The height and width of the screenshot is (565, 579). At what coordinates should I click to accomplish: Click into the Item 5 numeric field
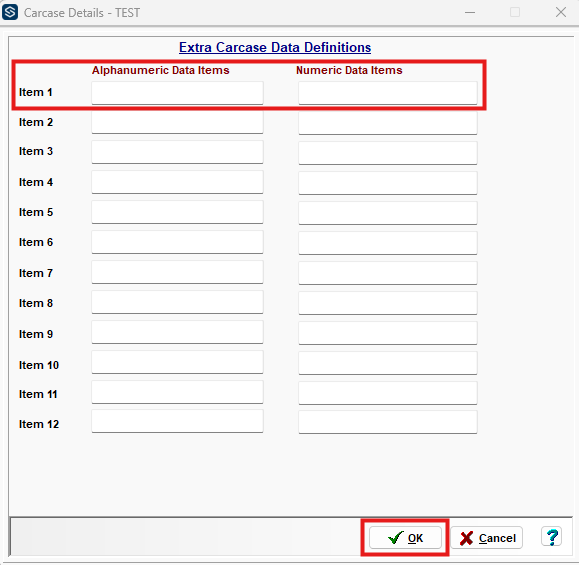[388, 212]
